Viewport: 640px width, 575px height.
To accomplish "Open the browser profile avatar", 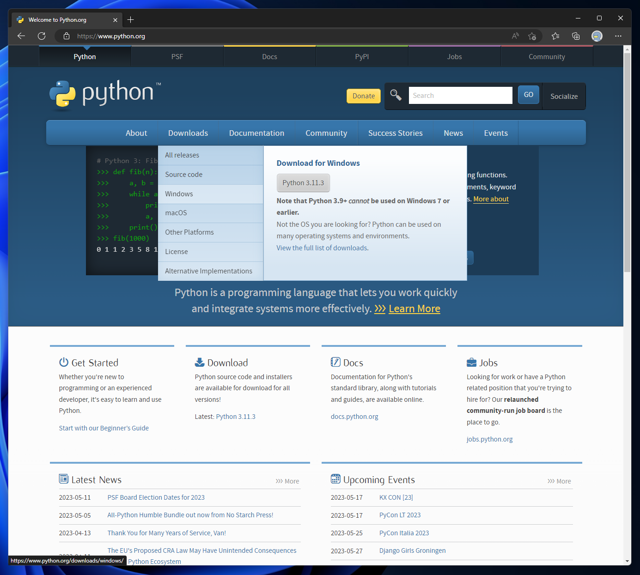I will (x=597, y=36).
